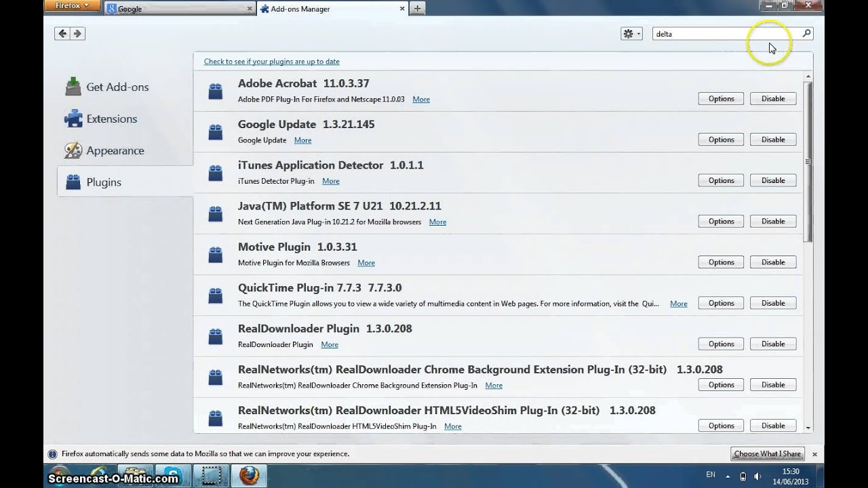Click the RealDownloader Chrome Background Extension icon
Image resolution: width=868 pixels, height=488 pixels.
point(216,378)
